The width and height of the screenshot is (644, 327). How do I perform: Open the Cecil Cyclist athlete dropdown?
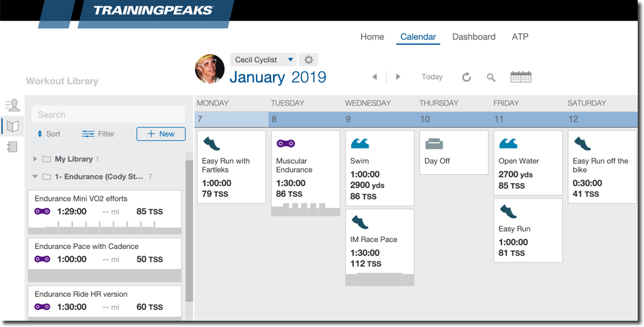[x=263, y=60]
